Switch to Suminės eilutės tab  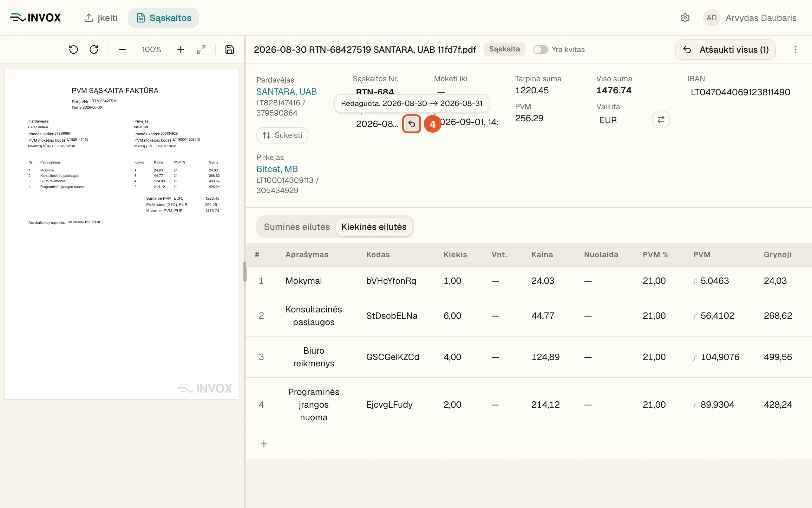click(297, 227)
